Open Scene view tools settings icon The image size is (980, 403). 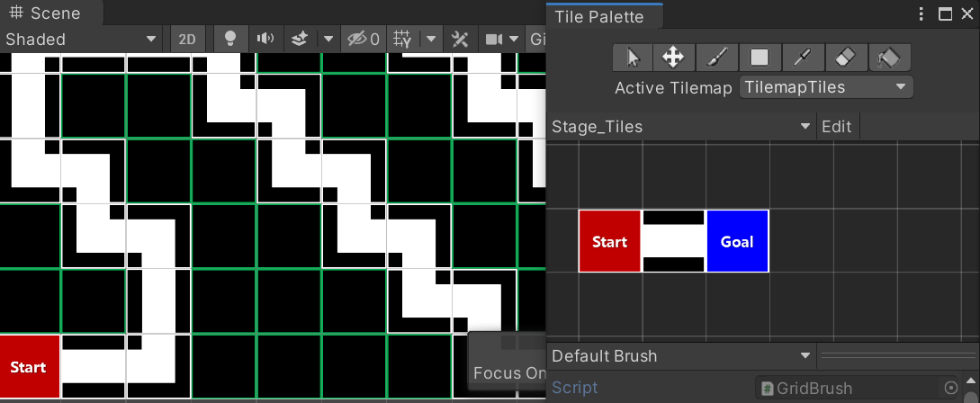click(460, 39)
